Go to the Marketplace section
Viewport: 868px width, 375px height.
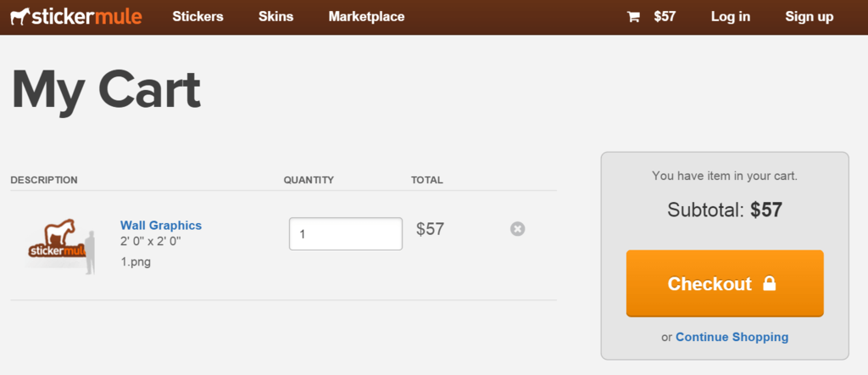click(x=366, y=17)
